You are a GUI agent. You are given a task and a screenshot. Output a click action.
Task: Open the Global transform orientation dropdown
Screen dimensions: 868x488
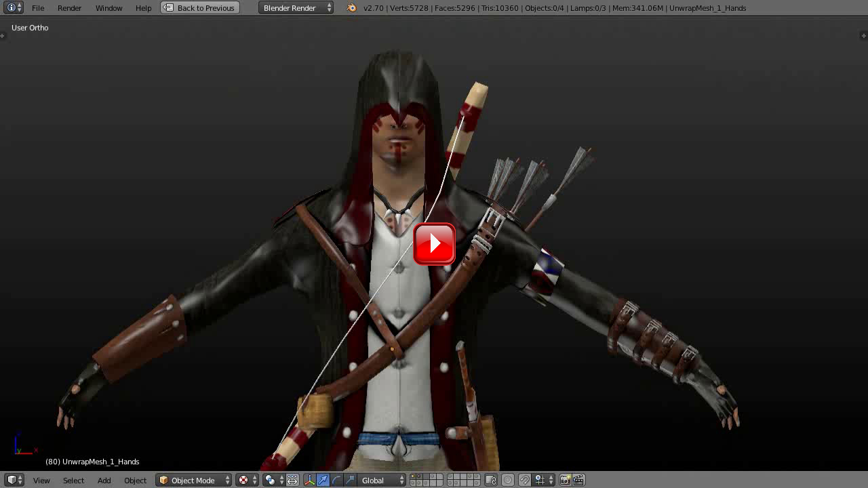tap(382, 480)
